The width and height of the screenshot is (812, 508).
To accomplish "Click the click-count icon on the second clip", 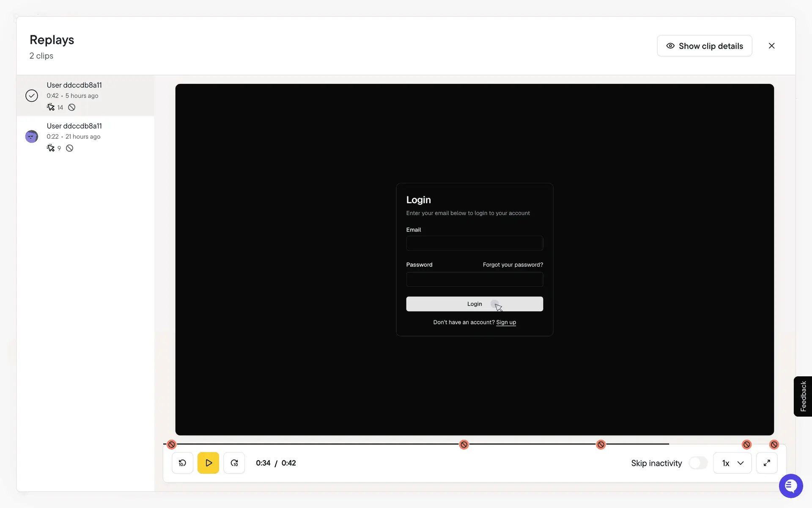I will tap(51, 148).
